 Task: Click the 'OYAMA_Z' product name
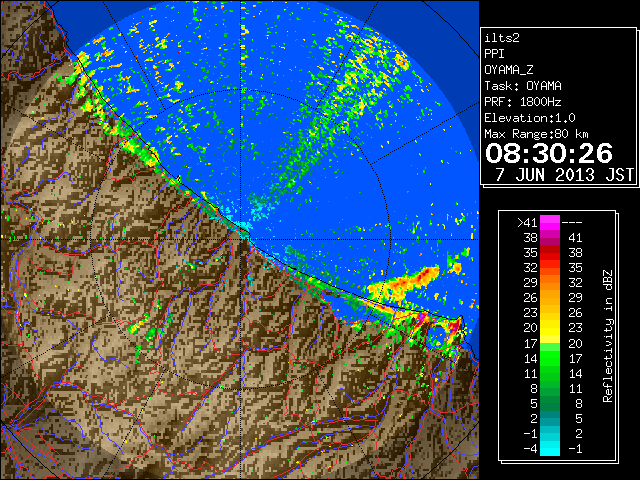pos(509,70)
